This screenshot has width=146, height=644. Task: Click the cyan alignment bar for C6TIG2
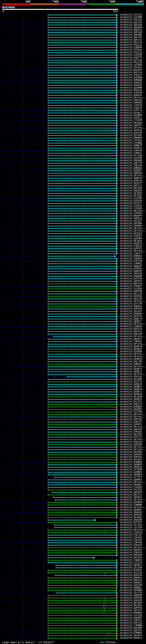83,15
